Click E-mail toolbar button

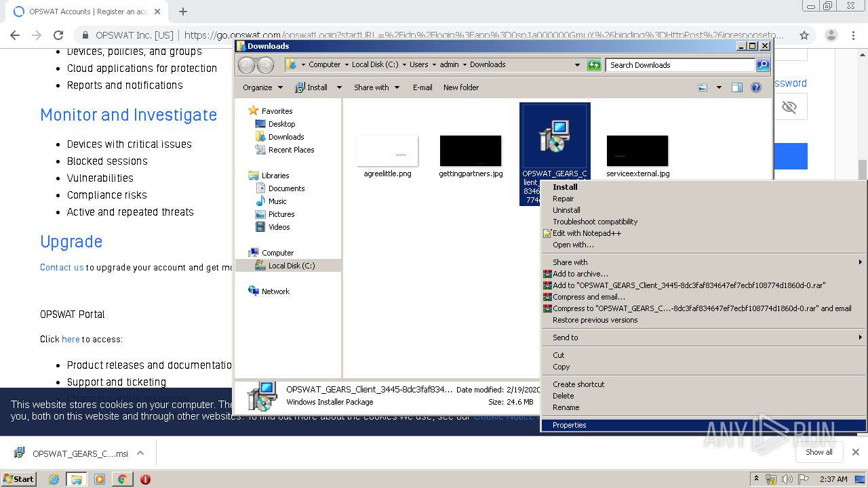point(422,87)
